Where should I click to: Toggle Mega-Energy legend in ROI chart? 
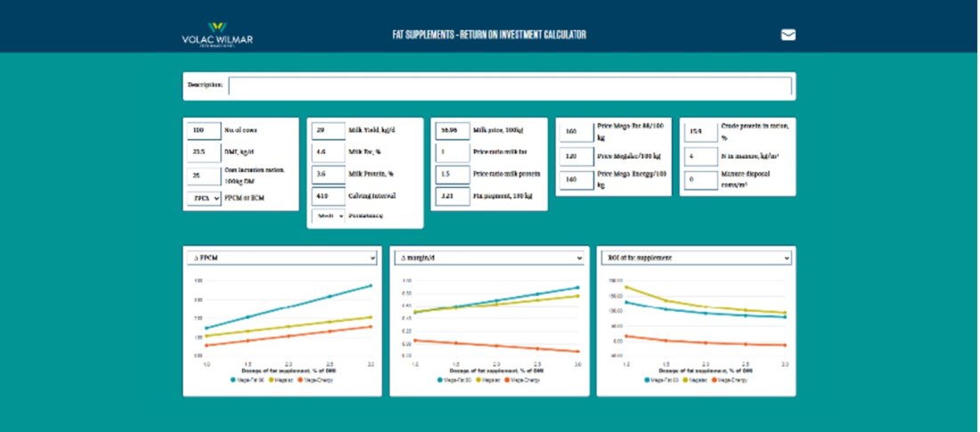(x=731, y=380)
